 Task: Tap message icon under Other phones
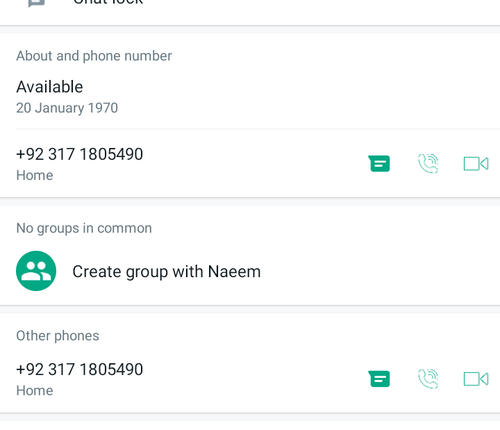click(x=379, y=379)
